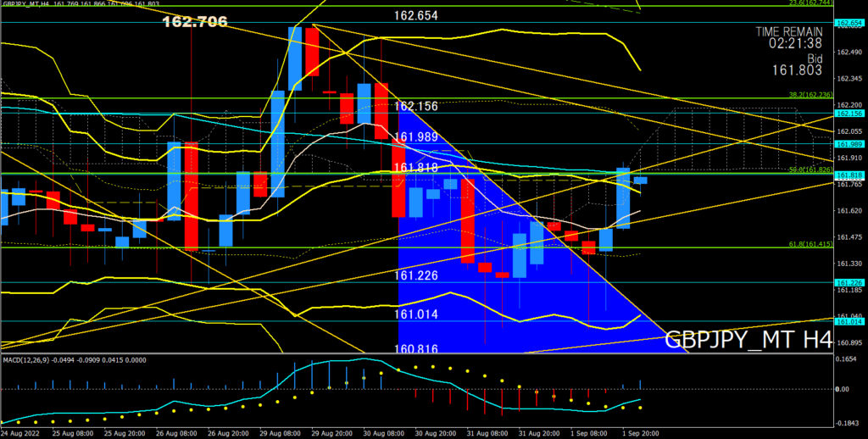
Task: Click the white 162.654 label inside the chart
Action: point(415,15)
